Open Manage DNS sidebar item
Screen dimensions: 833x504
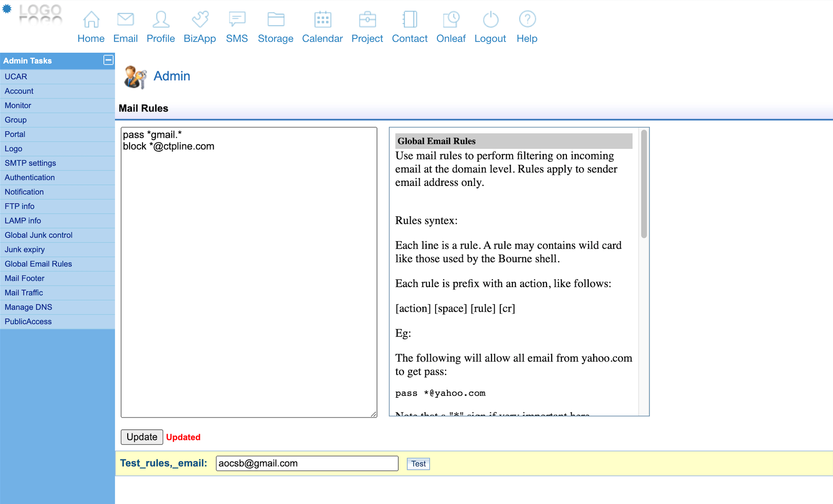point(28,307)
